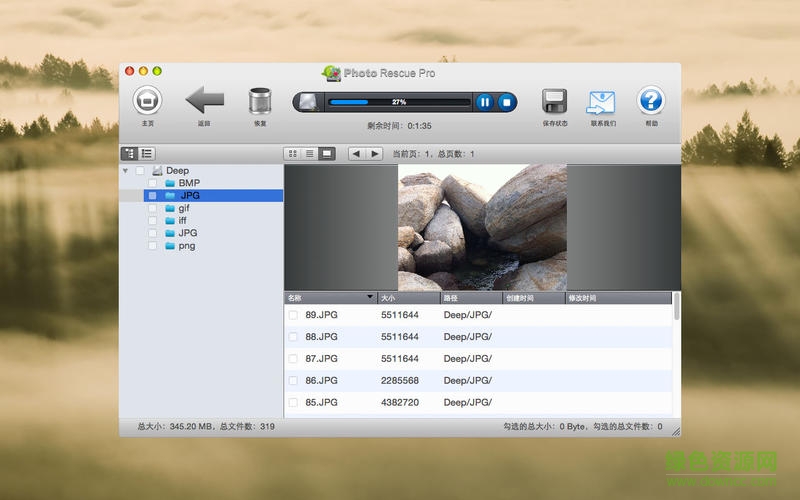Switch to thumbnail grid view
The width and height of the screenshot is (800, 500).
293,154
